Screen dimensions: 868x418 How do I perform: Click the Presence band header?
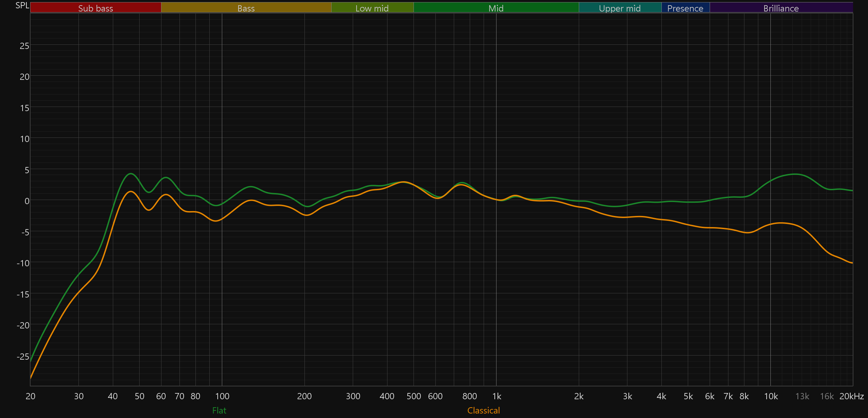point(685,8)
